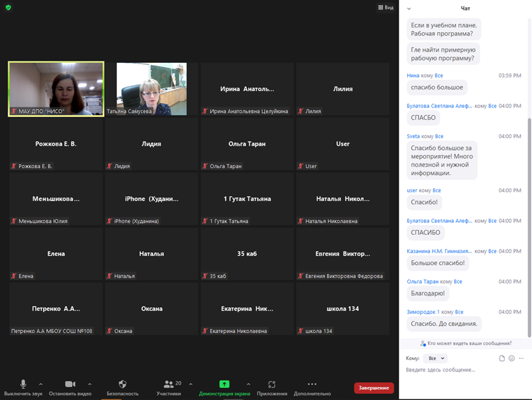Click the chat panel vertical scrollbar
This screenshot has height=400, width=532.
click(528, 219)
